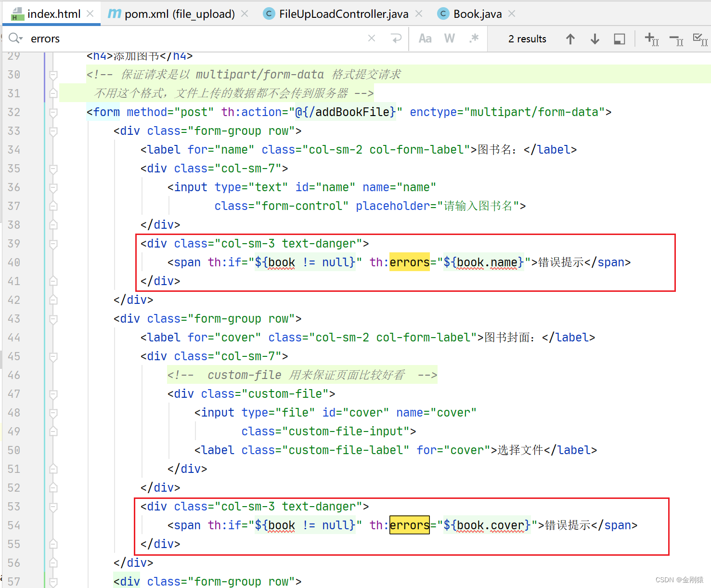This screenshot has height=588, width=711.
Task: Close the Book.java tab
Action: pos(512,14)
